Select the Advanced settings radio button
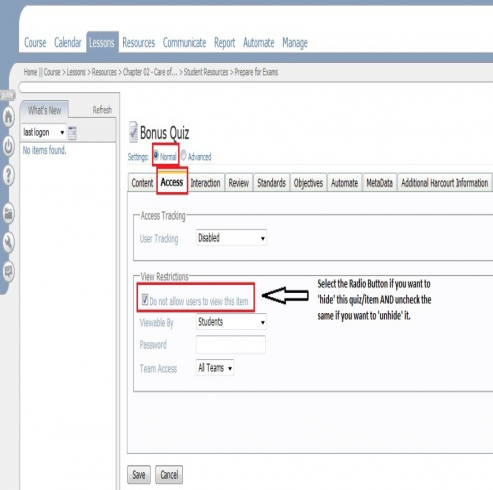This screenshot has width=493, height=490. 183,155
